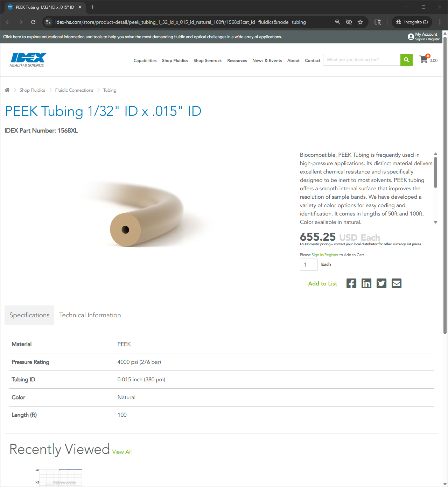Open the shopping cart icon

[x=424, y=59]
